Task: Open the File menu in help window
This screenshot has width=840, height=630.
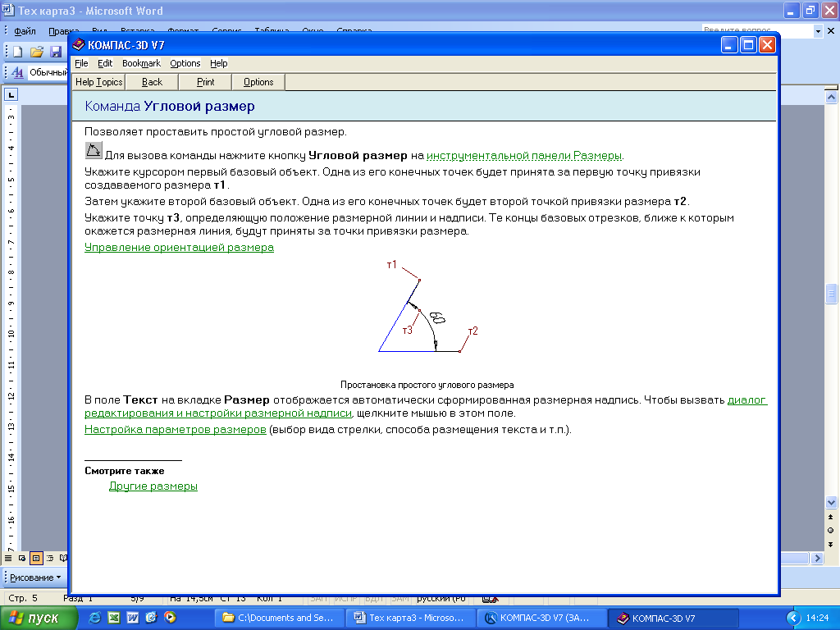Action: pos(81,63)
